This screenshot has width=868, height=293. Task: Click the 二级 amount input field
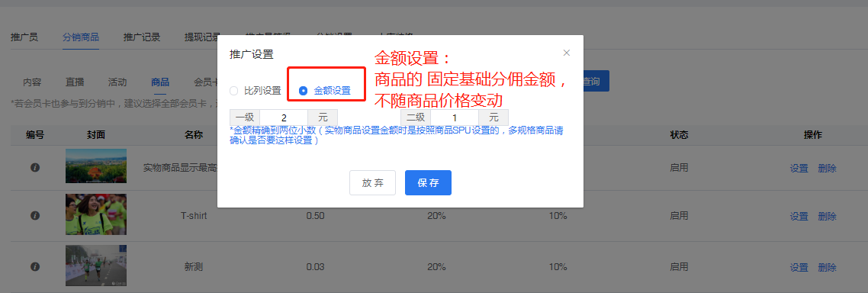click(x=455, y=118)
